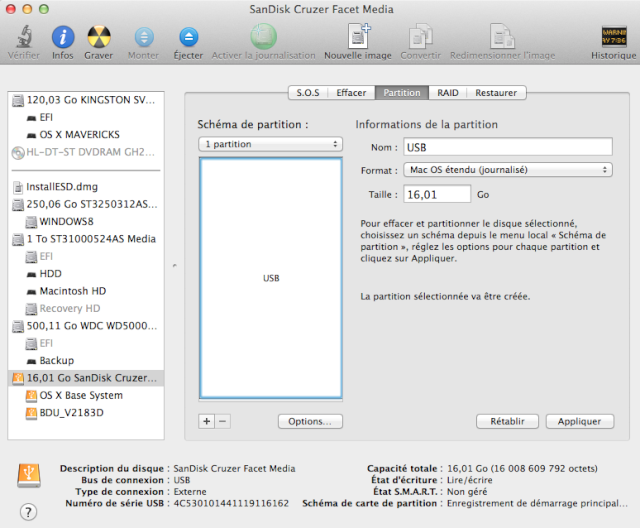Add a partition with the plus button
Image resolution: width=640 pixels, height=528 pixels.
pos(207,421)
